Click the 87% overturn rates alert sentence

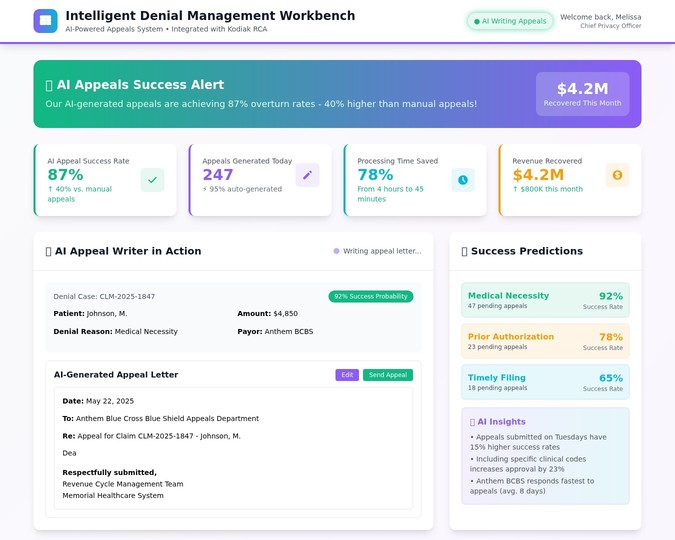click(261, 104)
